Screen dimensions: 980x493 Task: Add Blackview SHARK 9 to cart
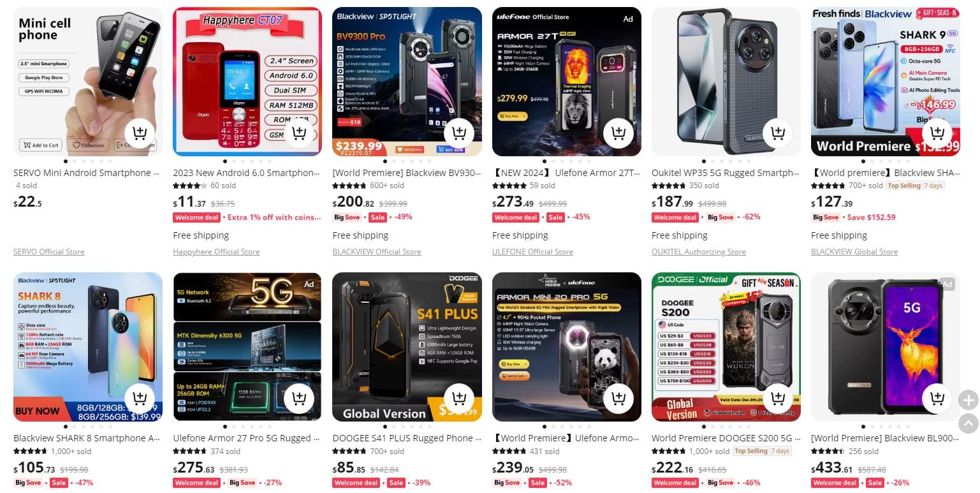tap(937, 133)
